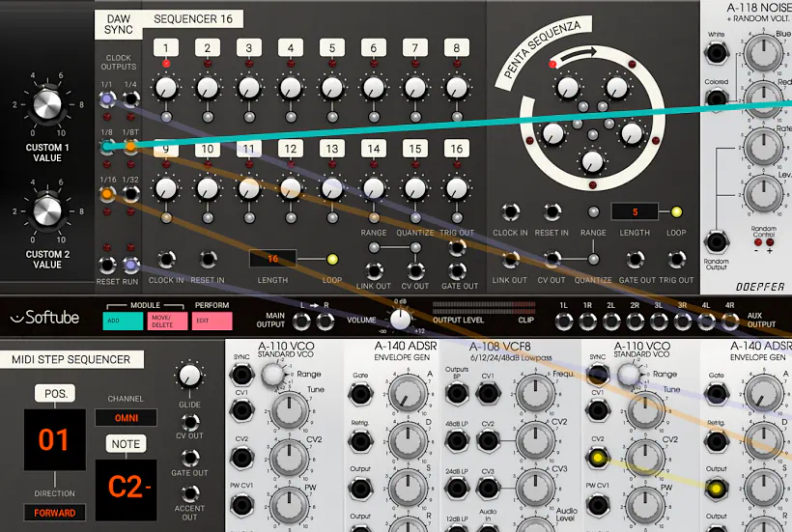Click Sequencer 16 LINK OUT jack
Viewport: 792px width, 532px height.
point(374,271)
